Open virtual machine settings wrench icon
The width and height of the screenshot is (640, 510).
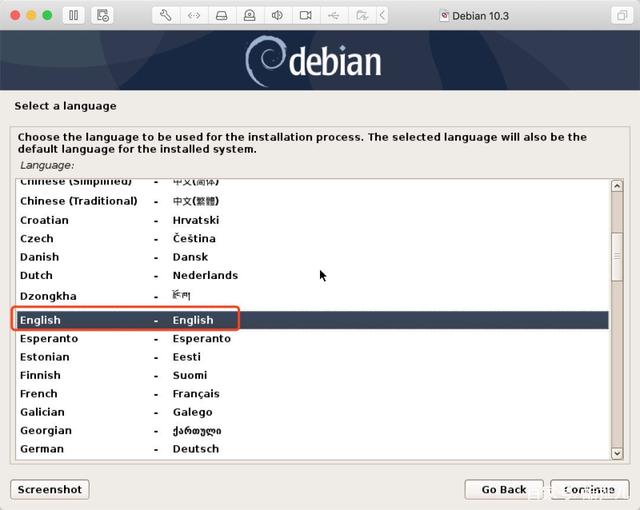[166, 16]
